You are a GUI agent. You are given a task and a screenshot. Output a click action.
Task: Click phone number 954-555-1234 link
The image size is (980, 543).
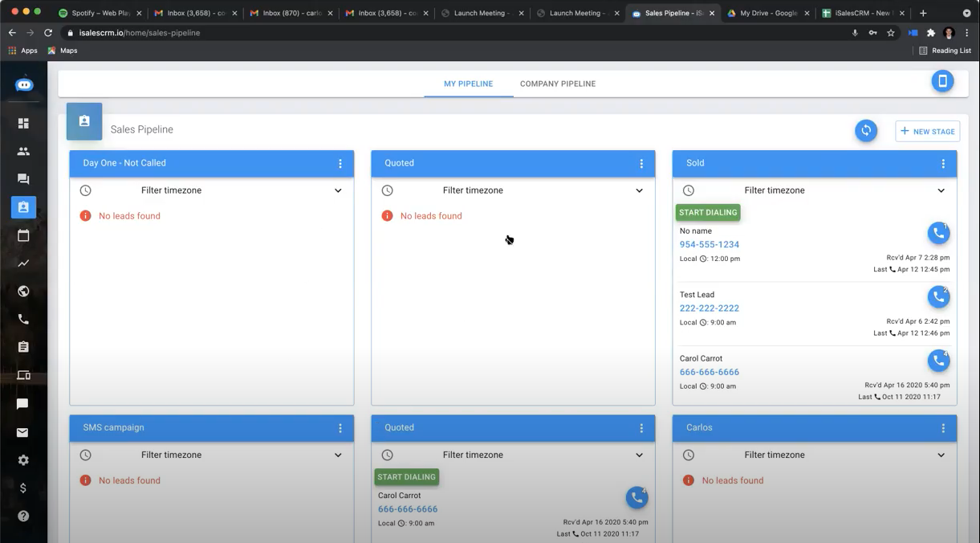[710, 244]
